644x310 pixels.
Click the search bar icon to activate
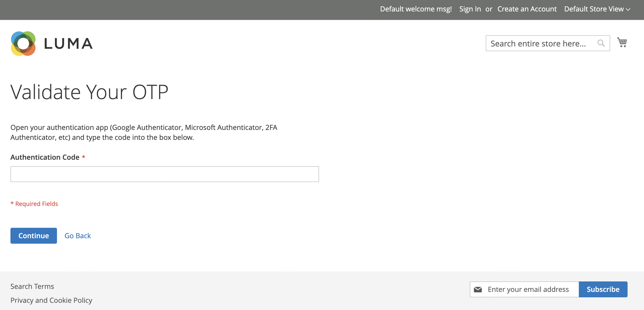point(601,43)
